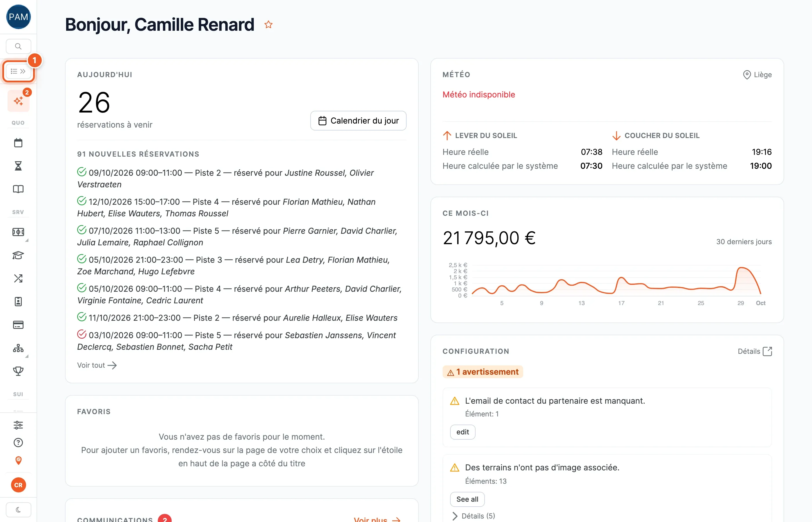The height and width of the screenshot is (522, 812).
Task: Expand the sidebar menu with list-chevrons button
Action: tap(18, 71)
